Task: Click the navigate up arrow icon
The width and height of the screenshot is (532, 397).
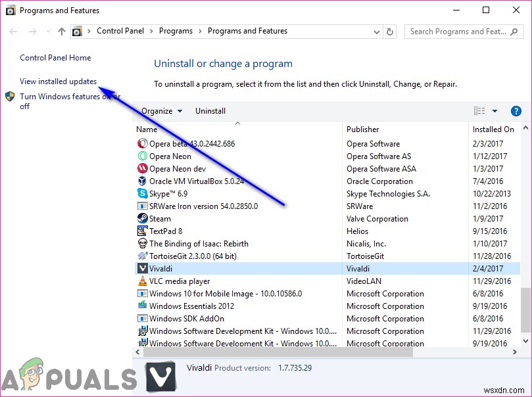Action: click(x=60, y=31)
